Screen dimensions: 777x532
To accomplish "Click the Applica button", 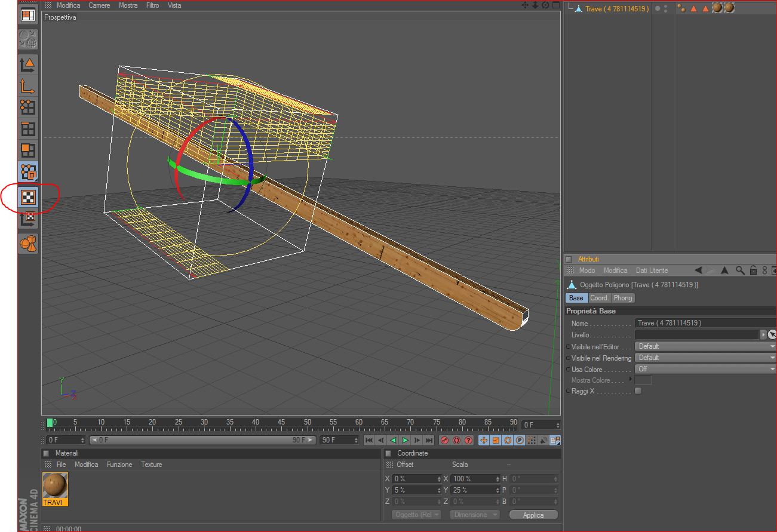I will (533, 515).
